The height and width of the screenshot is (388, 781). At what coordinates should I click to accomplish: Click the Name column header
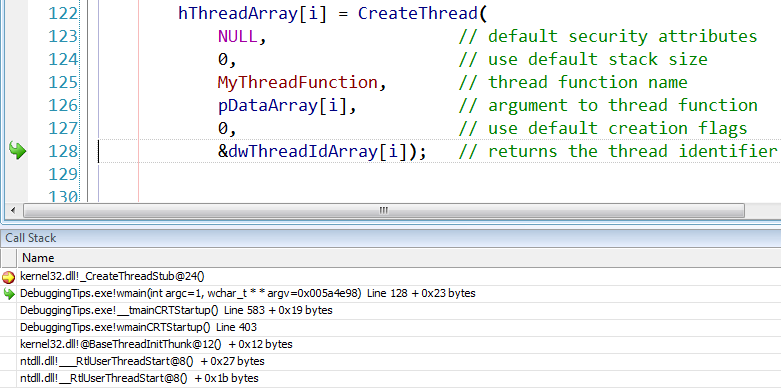pos(398,258)
